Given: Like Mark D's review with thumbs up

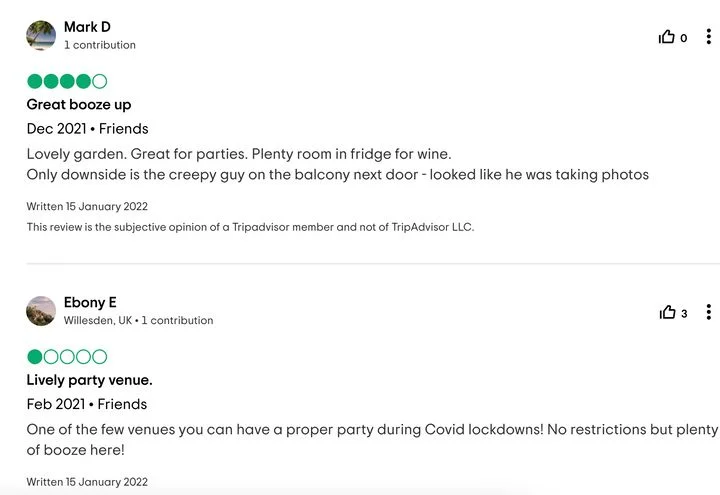Looking at the screenshot, I should click(x=666, y=37).
